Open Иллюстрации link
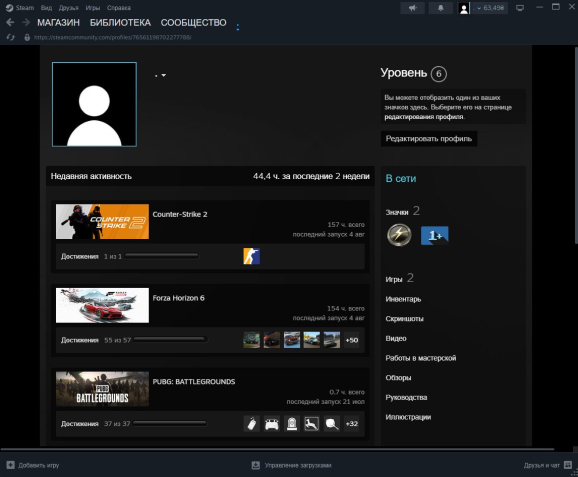The width and height of the screenshot is (578, 477). click(408, 417)
